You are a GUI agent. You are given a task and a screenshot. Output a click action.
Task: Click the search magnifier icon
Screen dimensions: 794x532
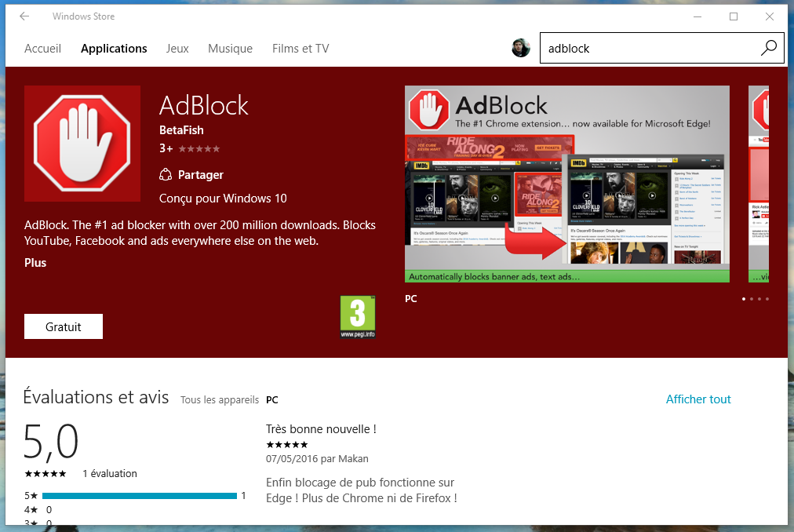click(768, 49)
